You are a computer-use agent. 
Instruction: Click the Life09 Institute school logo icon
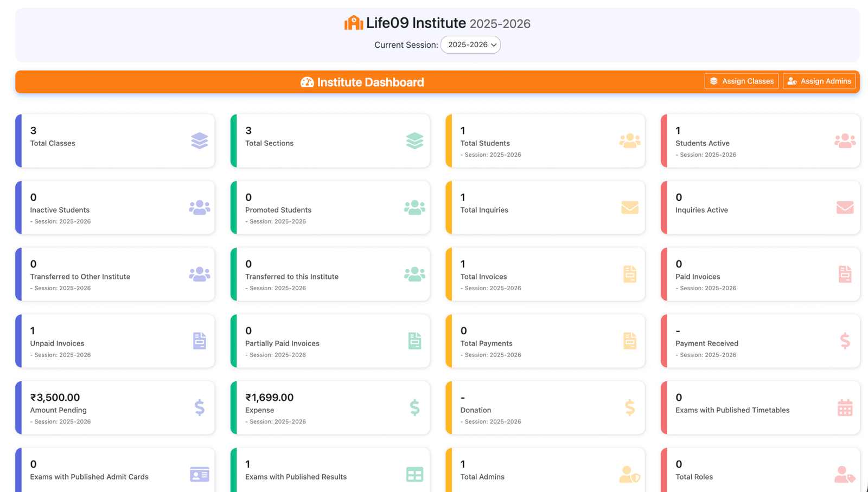click(354, 23)
